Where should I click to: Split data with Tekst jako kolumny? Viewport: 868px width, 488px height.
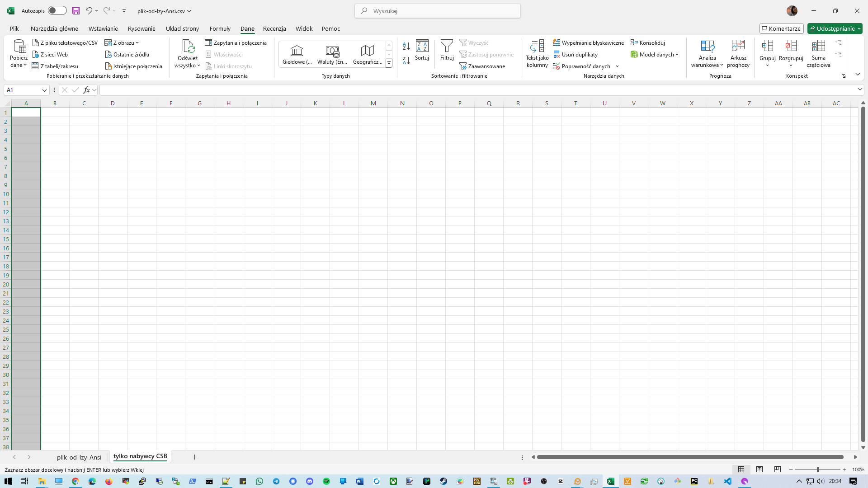pos(537,53)
